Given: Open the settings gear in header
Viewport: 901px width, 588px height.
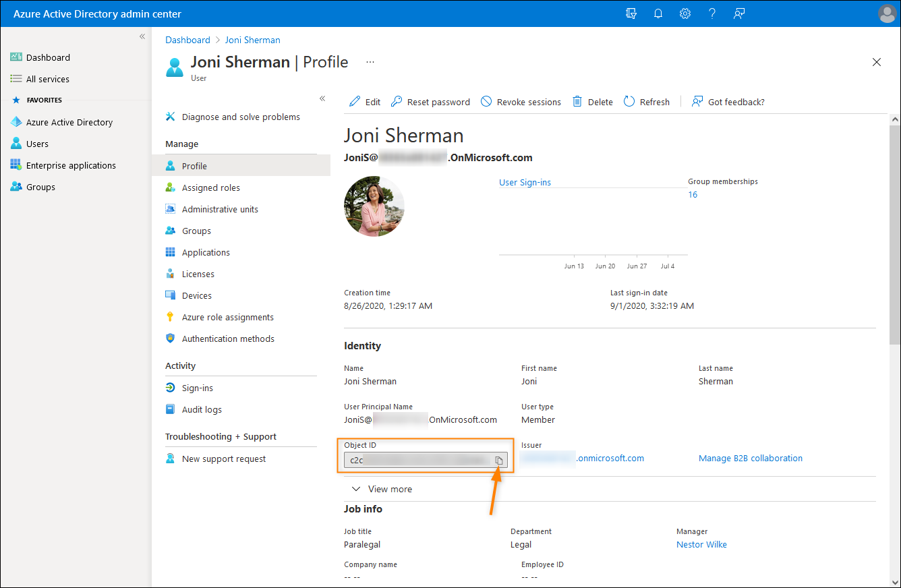Looking at the screenshot, I should (685, 13).
